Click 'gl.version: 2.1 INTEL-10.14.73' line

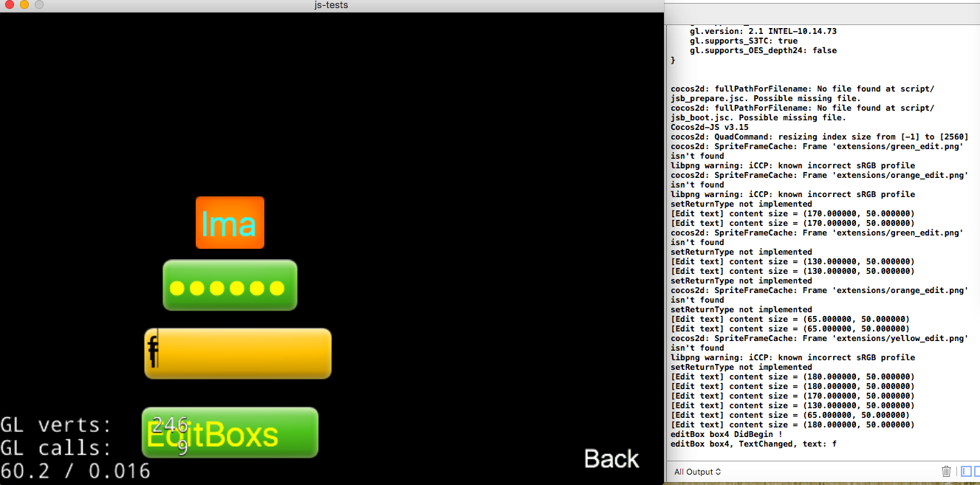click(x=763, y=32)
